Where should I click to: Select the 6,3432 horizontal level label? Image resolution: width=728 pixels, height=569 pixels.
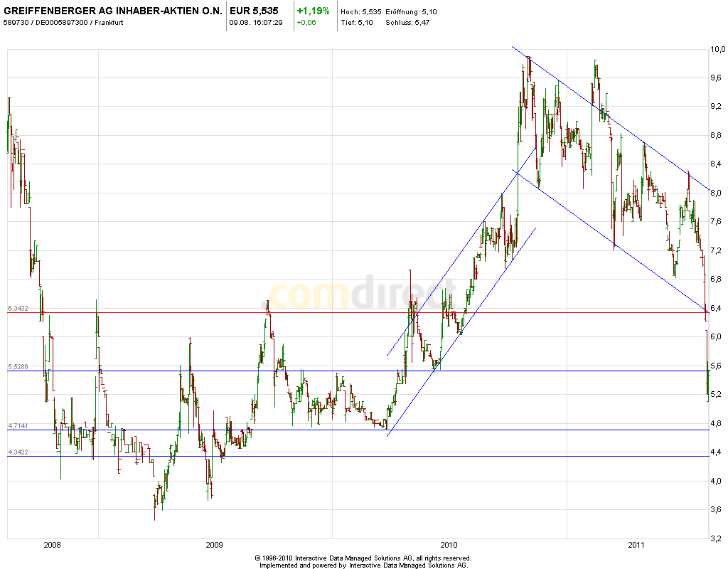pyautogui.click(x=18, y=308)
